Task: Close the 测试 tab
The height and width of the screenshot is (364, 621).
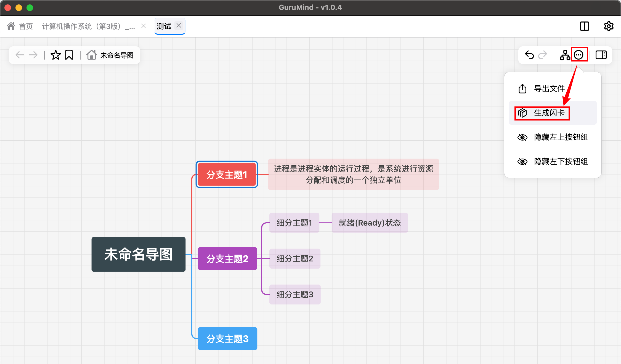Action: pos(179,26)
